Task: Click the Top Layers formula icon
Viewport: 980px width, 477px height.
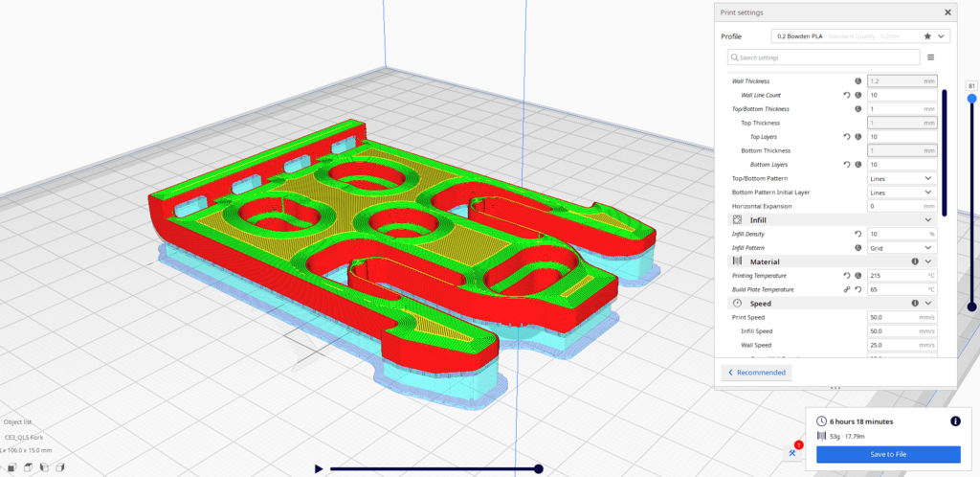Action: coord(858,136)
